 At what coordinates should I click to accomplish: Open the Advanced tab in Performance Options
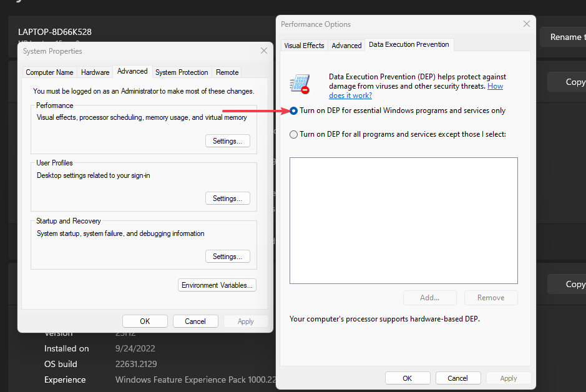[346, 46]
